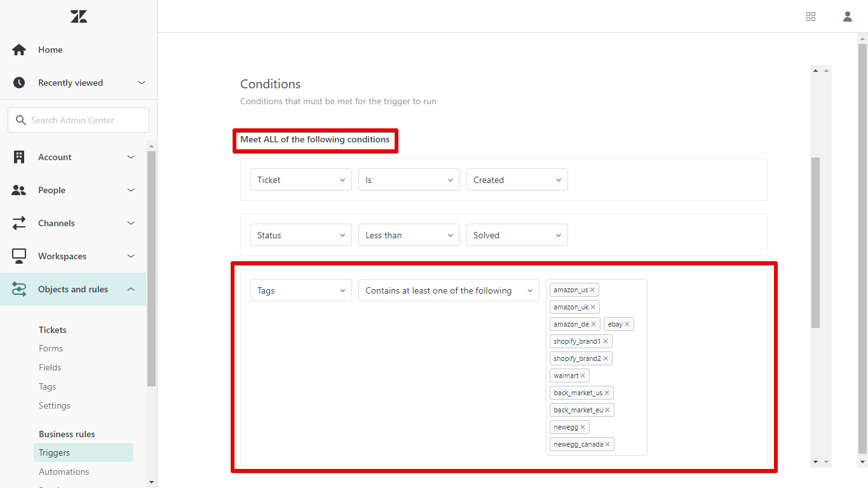Image resolution: width=868 pixels, height=488 pixels.
Task: Open the products grid icon
Action: pyautogui.click(x=811, y=17)
